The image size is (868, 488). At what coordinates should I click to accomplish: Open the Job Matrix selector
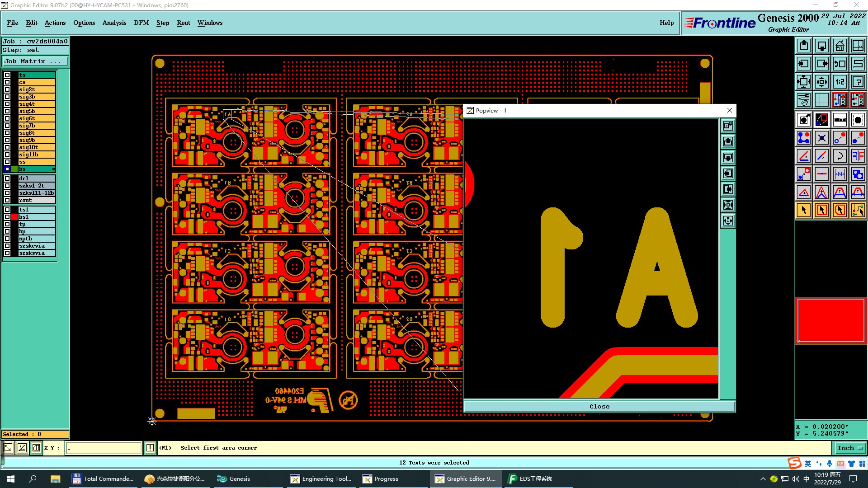click(x=35, y=61)
